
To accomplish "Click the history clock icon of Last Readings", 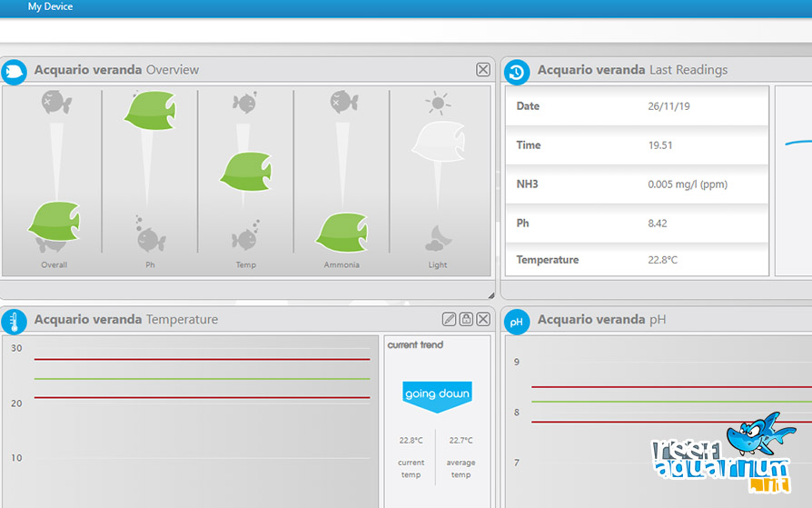I will (x=516, y=72).
